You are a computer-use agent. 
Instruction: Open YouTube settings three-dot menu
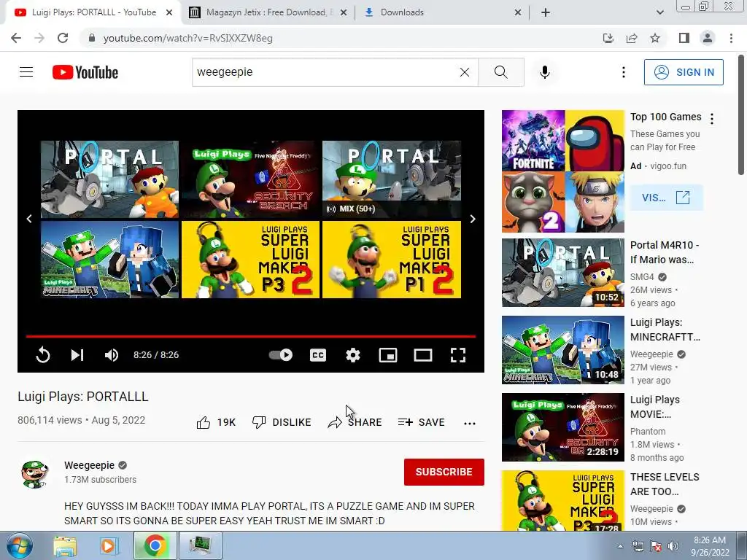[x=623, y=72]
